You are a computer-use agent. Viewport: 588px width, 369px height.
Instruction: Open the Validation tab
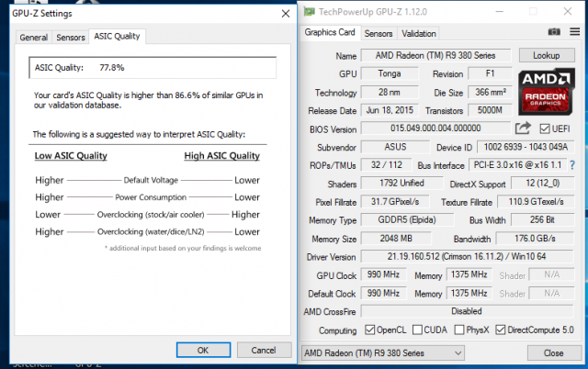coord(419,33)
